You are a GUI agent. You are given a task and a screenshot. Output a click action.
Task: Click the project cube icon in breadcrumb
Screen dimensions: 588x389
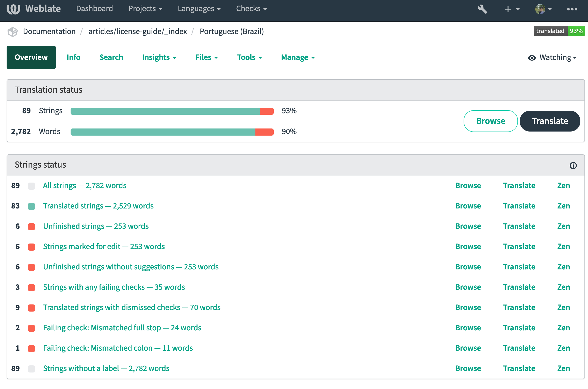pos(13,32)
